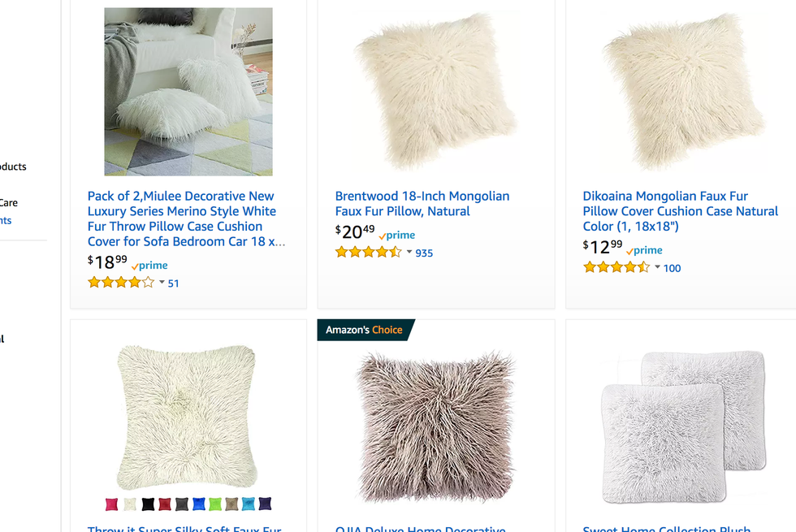Screen dimensions: 796x532
Task: Expand rating dropdown arrow beside 100 reviews
Action: (657, 267)
